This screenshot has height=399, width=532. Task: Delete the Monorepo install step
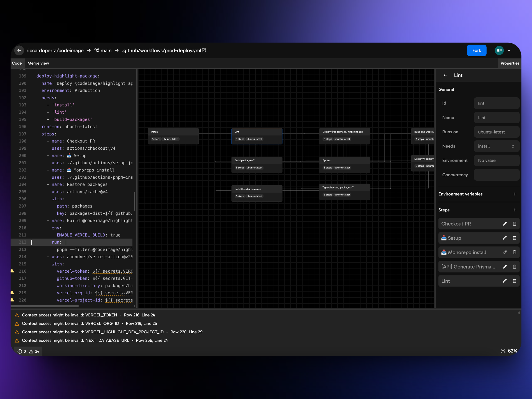tap(515, 252)
